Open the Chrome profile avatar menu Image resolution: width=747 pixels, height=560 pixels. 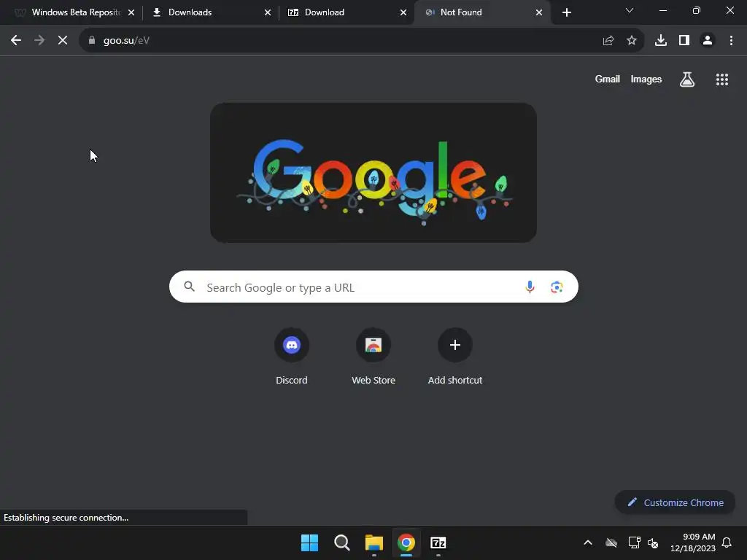point(708,41)
